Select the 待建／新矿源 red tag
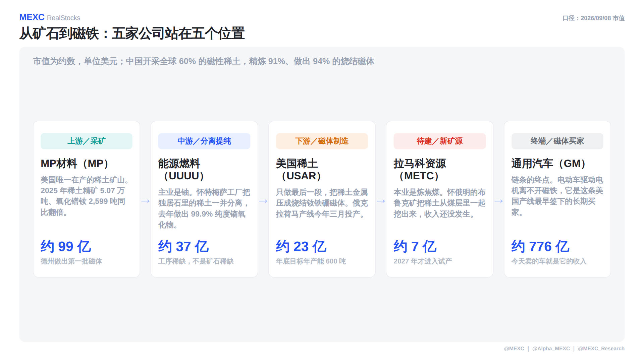This screenshot has width=644, height=362. coord(440,141)
